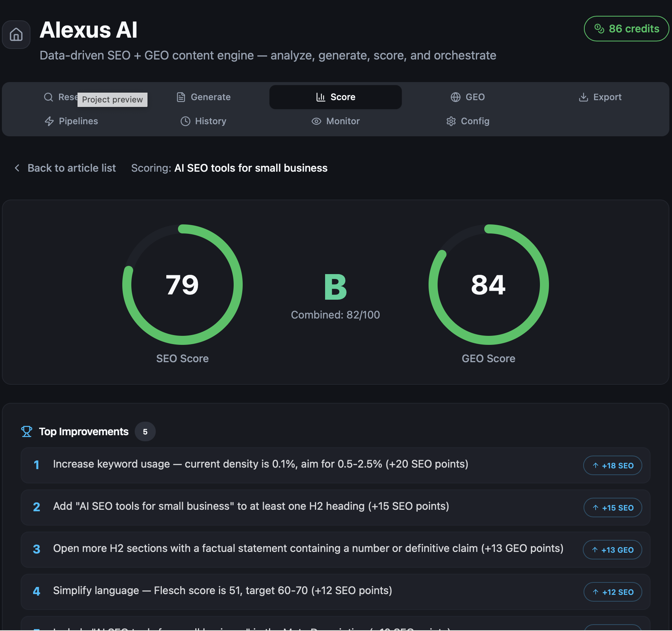Open the Monitor tab

point(335,121)
